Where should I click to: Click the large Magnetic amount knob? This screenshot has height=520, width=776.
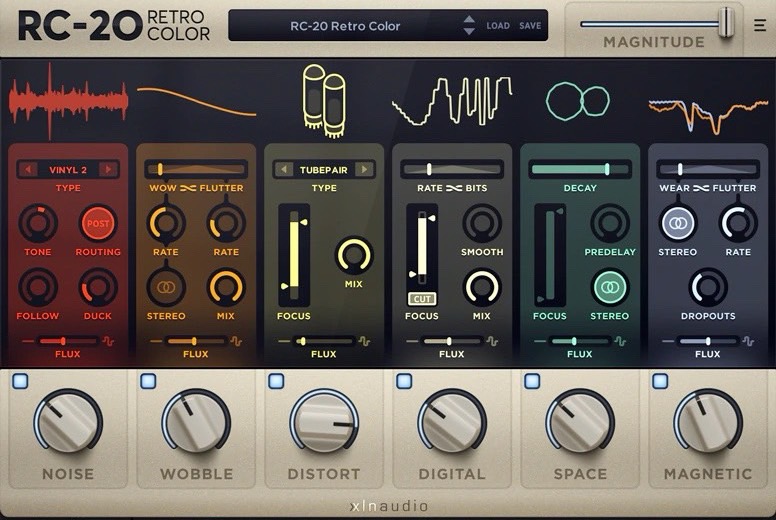(x=708, y=422)
